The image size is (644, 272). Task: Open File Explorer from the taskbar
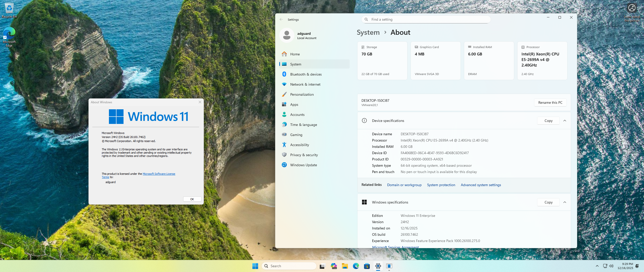(345, 266)
